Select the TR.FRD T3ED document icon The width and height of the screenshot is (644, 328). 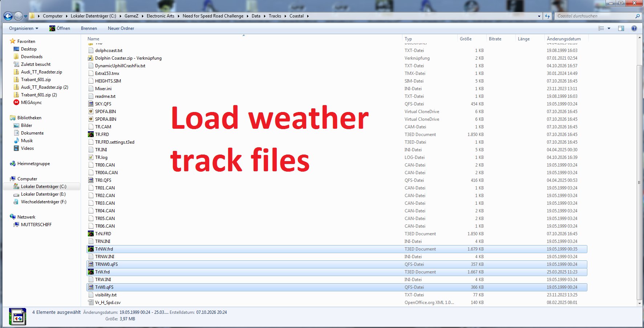point(91,135)
